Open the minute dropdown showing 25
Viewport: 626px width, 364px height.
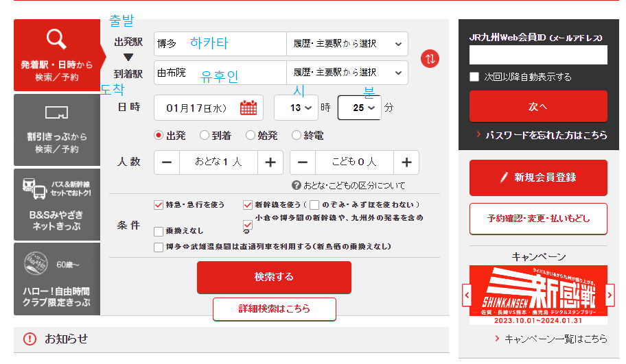359,108
